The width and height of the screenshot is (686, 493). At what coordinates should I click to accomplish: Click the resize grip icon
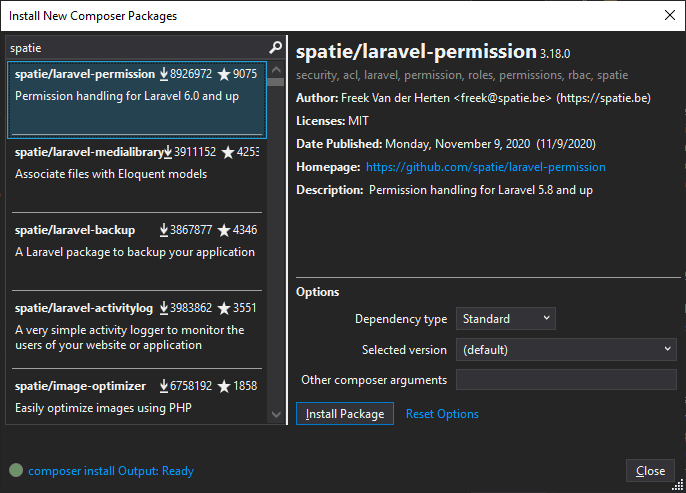[678, 485]
